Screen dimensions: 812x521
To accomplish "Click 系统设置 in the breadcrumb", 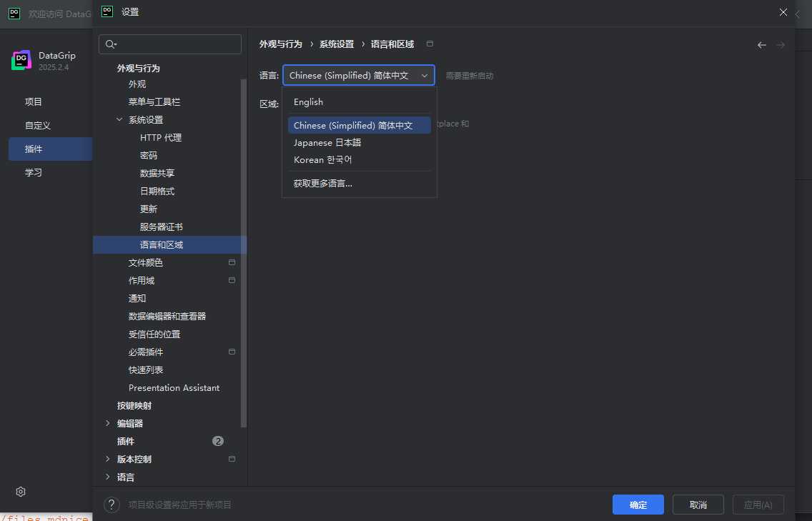I will coord(337,44).
